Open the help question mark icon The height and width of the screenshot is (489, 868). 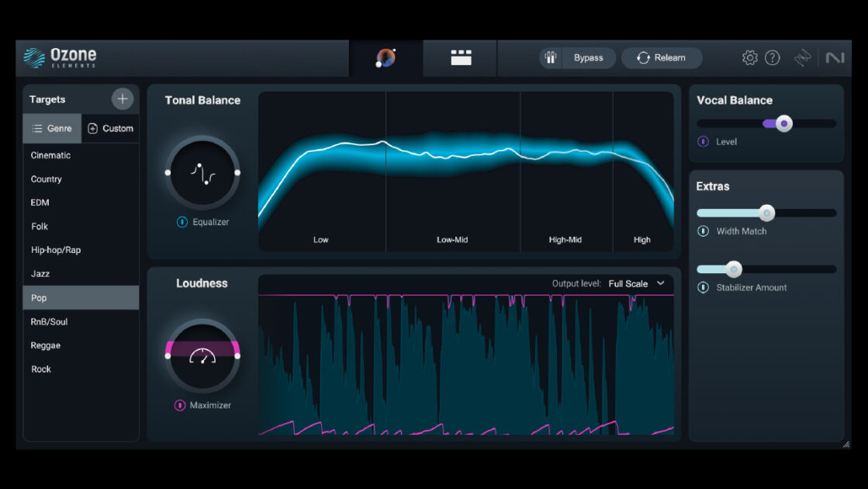[773, 57]
